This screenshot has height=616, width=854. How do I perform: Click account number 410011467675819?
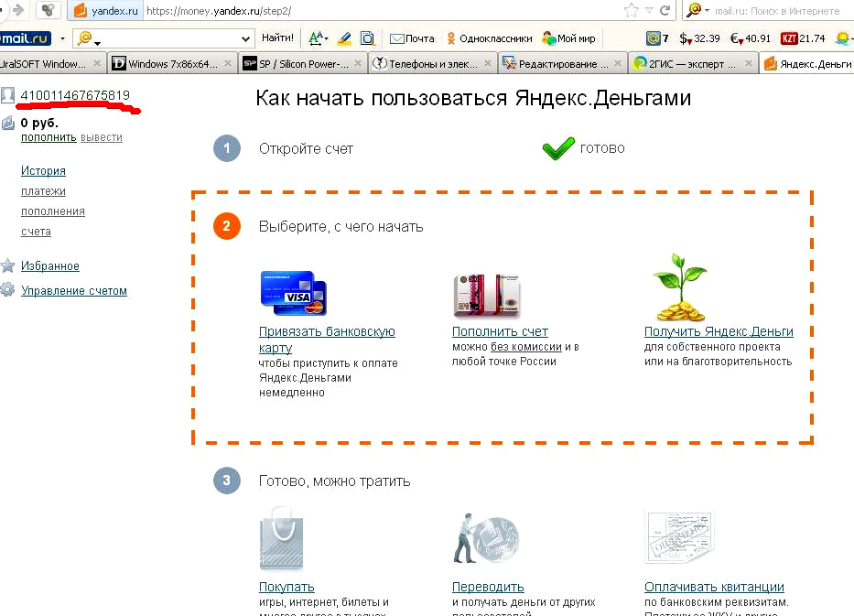tap(75, 95)
